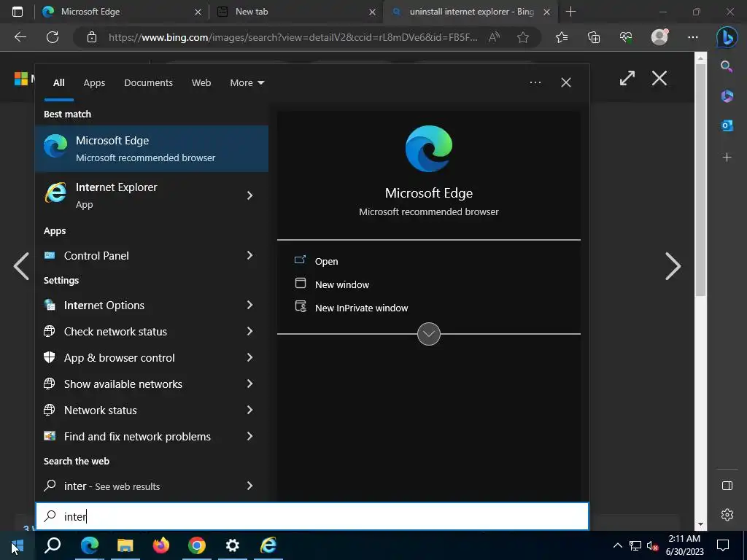The height and width of the screenshot is (560, 747).
Task: Switch to the New tab browser tab
Action: pos(295,12)
